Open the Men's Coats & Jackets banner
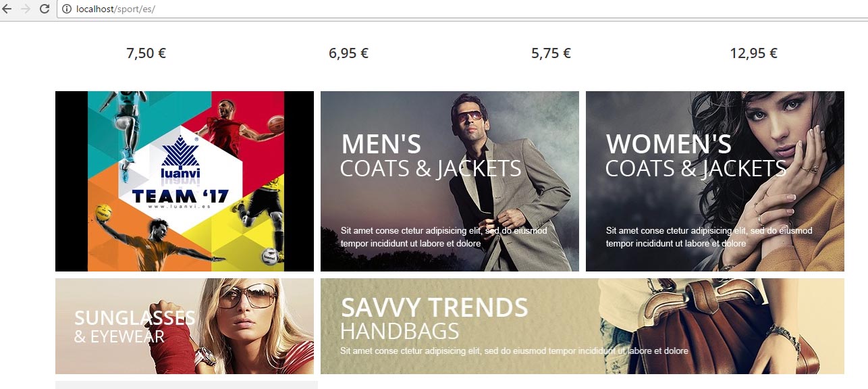Screen dimensions: 868x389 click(450, 181)
